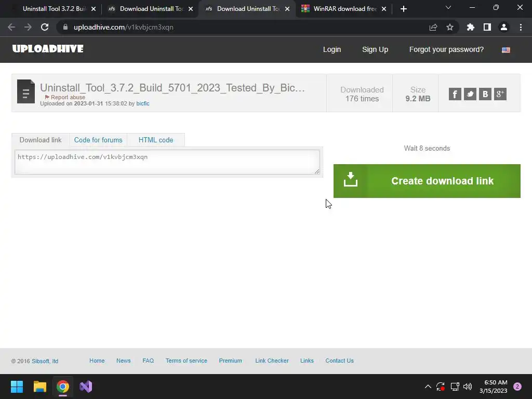Open the FAQ footer link
Screen dimensions: 532x399
[148, 361]
